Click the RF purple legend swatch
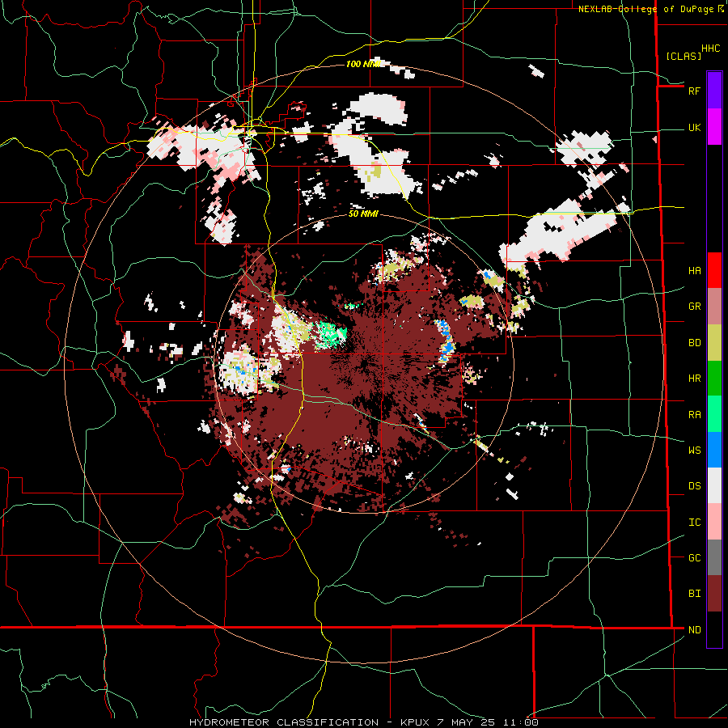The width and height of the screenshot is (728, 728). click(x=714, y=91)
